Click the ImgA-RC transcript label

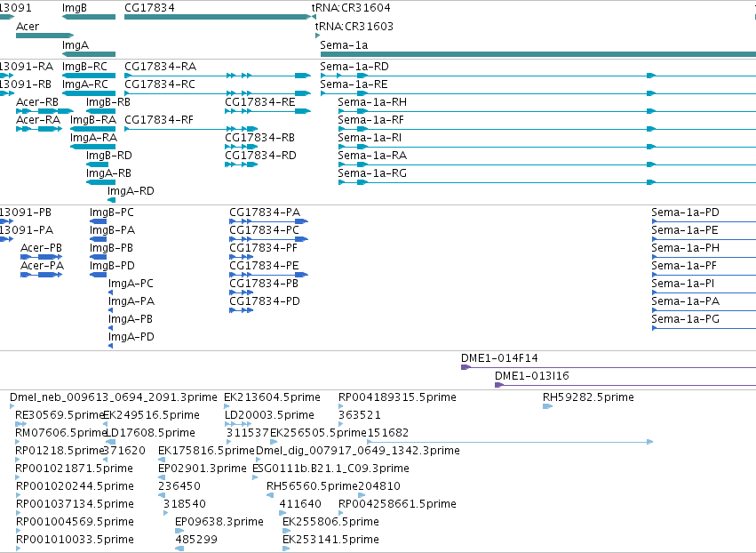tap(85, 84)
